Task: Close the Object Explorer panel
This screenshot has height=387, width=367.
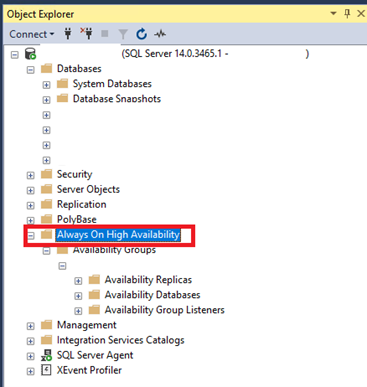Action: pyautogui.click(x=361, y=14)
